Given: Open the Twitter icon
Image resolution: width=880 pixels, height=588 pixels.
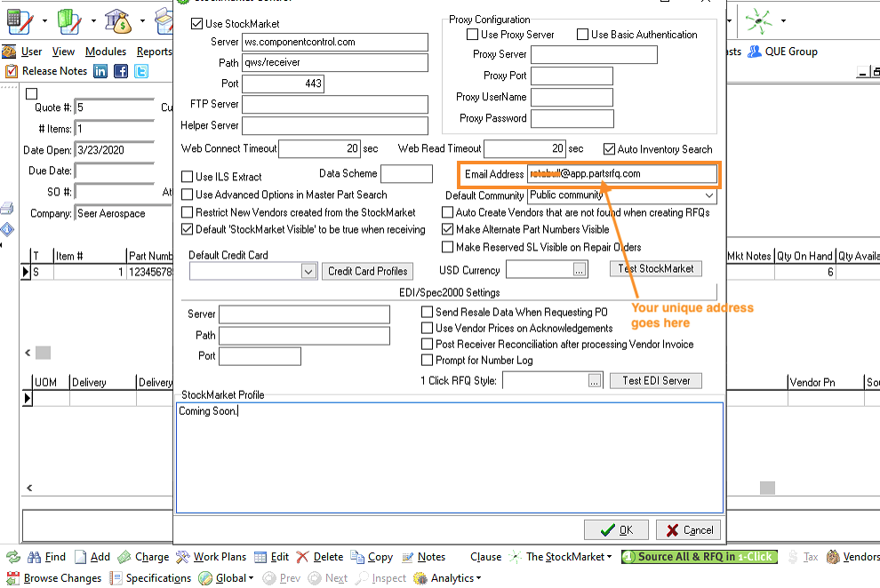Looking at the screenshot, I should [141, 71].
